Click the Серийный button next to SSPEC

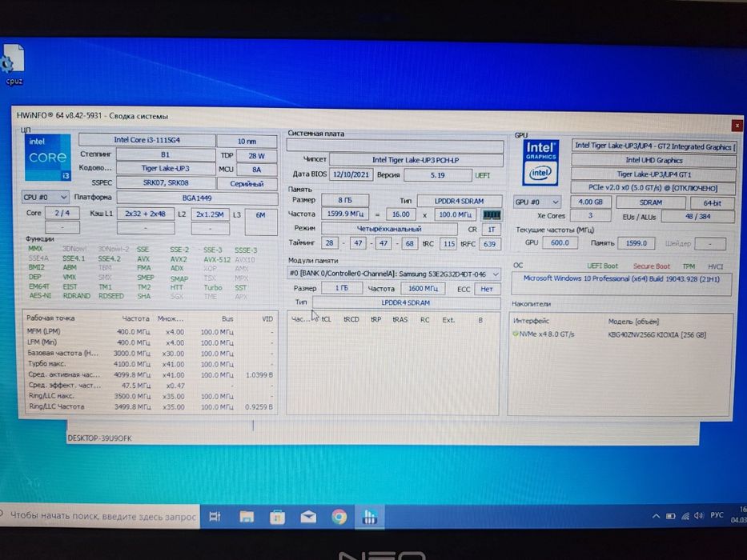pos(247,184)
